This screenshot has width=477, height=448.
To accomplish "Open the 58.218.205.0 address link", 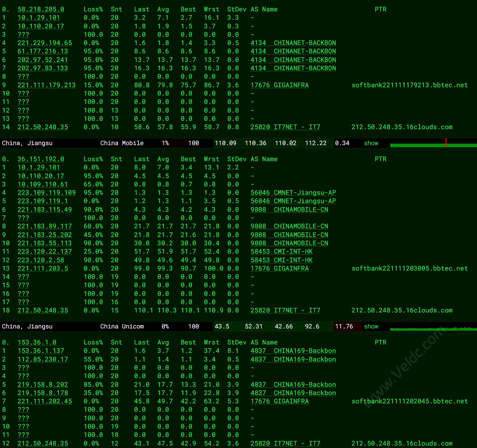I will (41, 10).
